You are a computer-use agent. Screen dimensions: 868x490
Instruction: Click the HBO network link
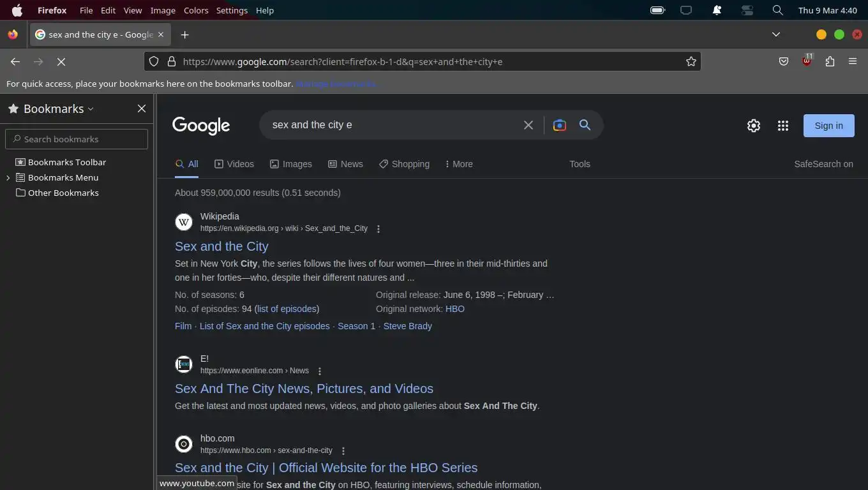tap(455, 309)
